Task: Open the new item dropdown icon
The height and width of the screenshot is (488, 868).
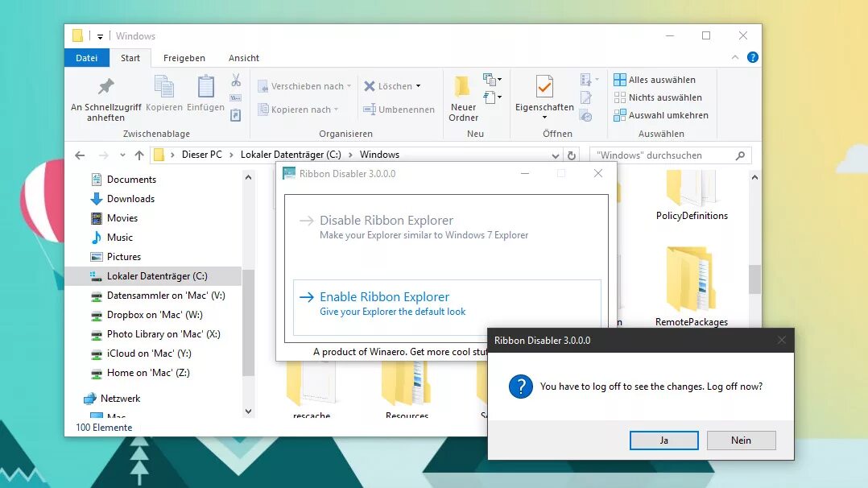Action: [491, 79]
